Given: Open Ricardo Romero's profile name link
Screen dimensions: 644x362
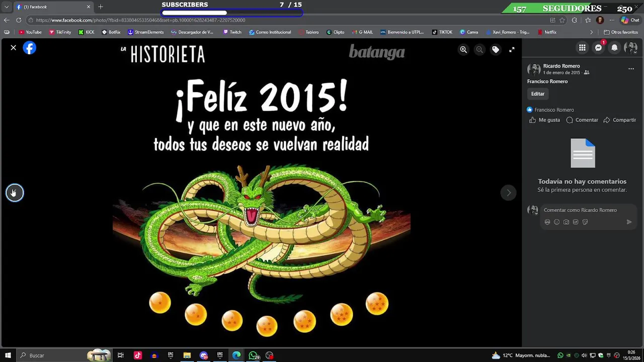Looking at the screenshot, I should (x=561, y=66).
